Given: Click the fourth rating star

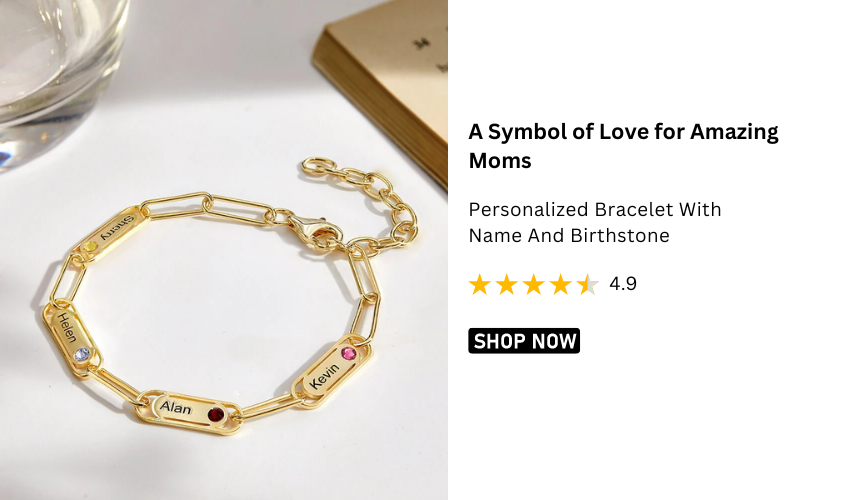Looking at the screenshot, I should pyautogui.click(x=561, y=284).
